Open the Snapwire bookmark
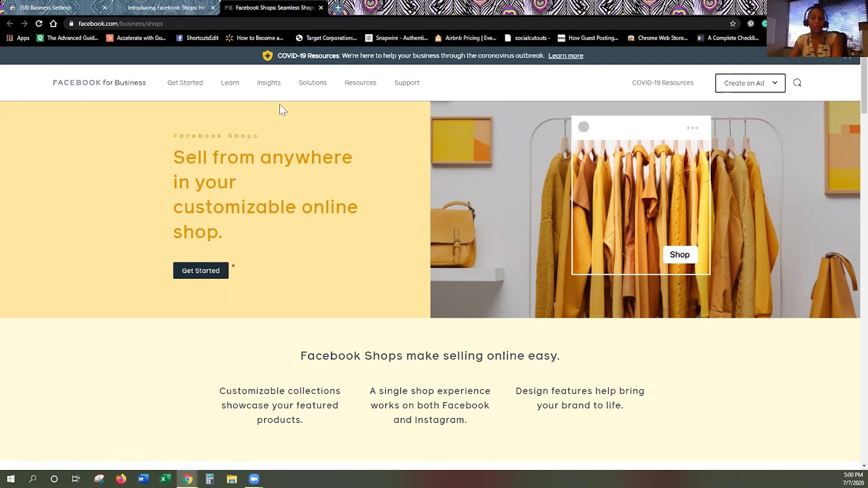 [397, 38]
